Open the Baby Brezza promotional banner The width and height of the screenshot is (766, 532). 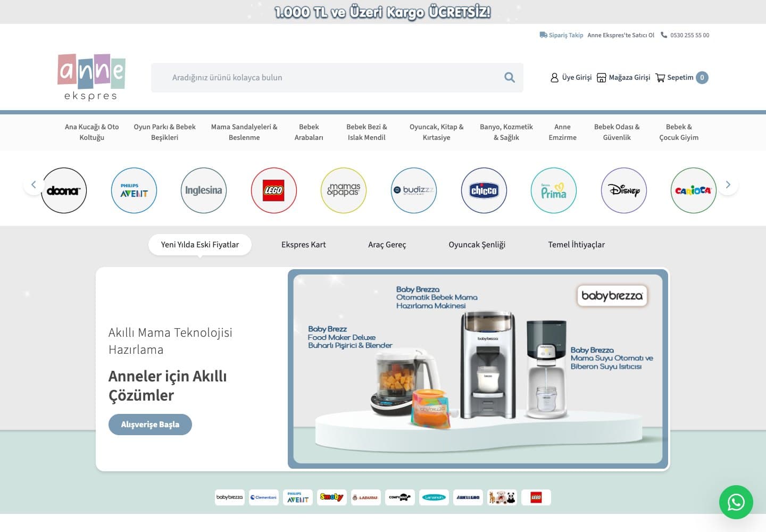click(478, 369)
